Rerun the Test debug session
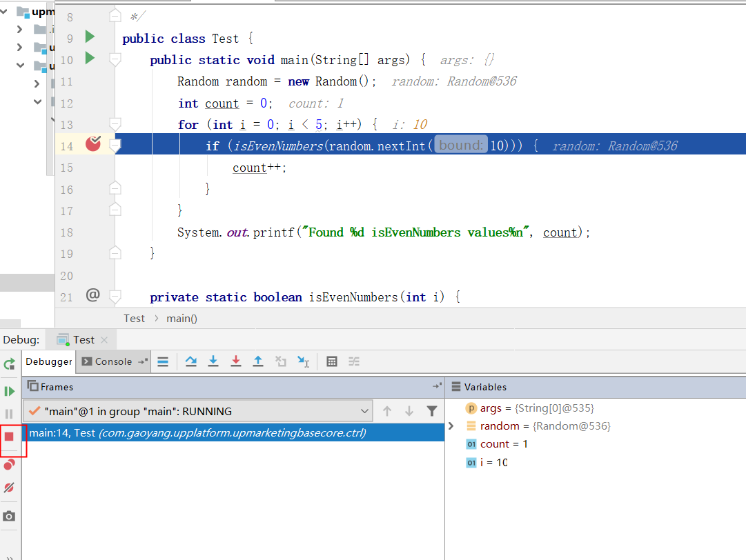The width and height of the screenshot is (746, 560). 9,365
